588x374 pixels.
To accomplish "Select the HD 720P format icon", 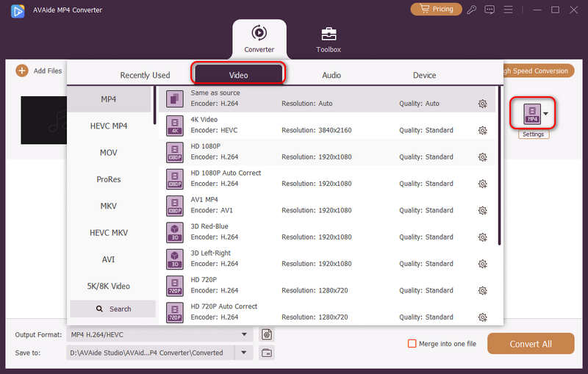I will (x=175, y=286).
